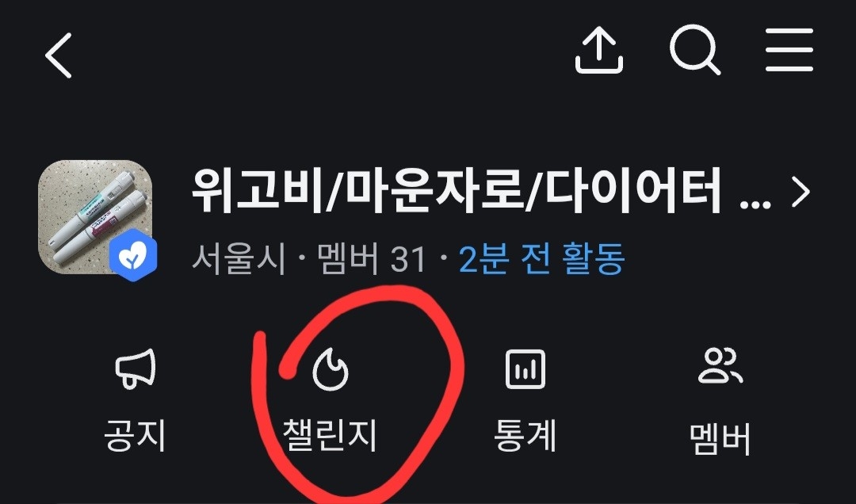Open the hamburger menu icon
Image resolution: width=856 pixels, height=504 pixels.
tap(789, 50)
